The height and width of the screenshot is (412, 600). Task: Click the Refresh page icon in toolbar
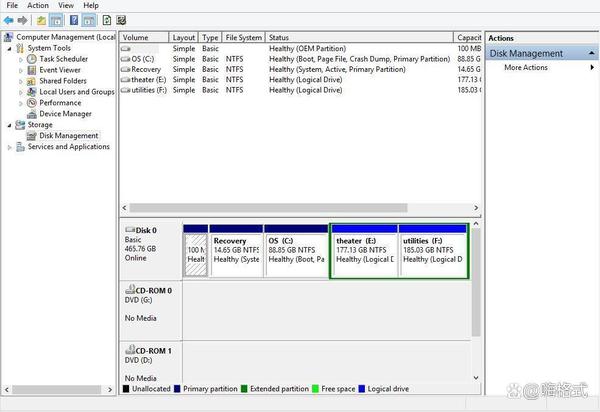tap(107, 20)
